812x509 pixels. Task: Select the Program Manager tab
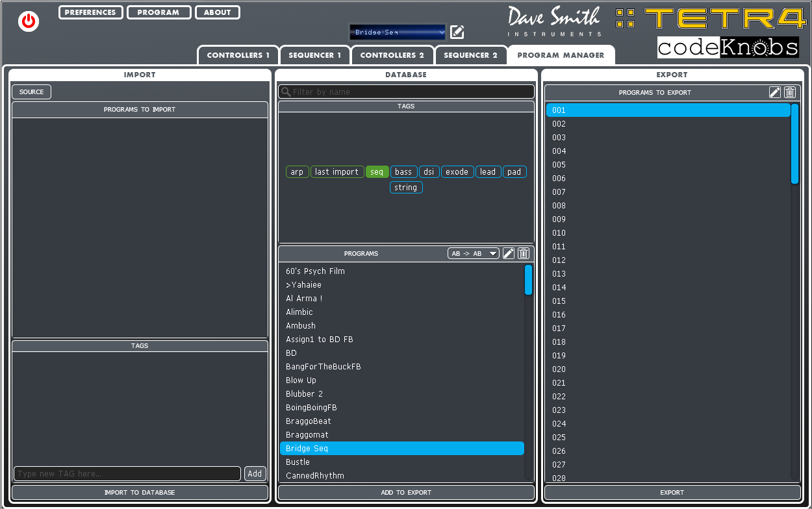tap(561, 55)
